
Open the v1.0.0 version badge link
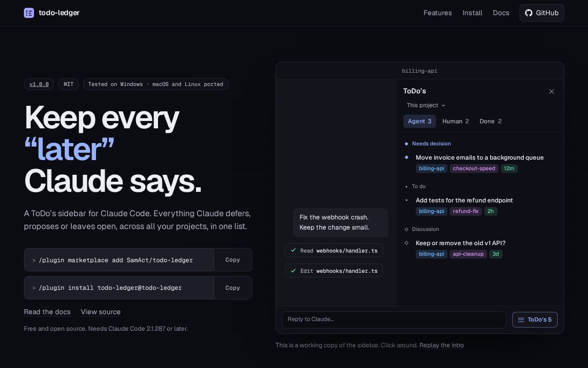point(39,84)
